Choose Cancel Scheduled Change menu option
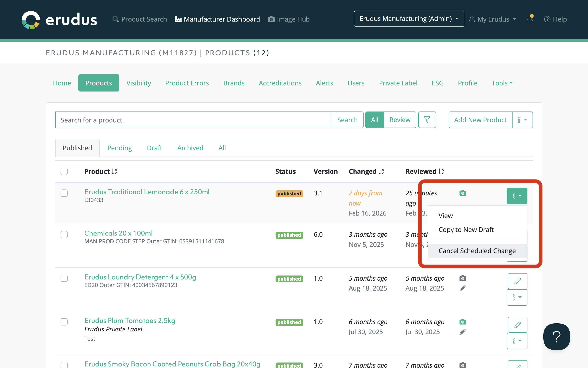 [x=477, y=251]
